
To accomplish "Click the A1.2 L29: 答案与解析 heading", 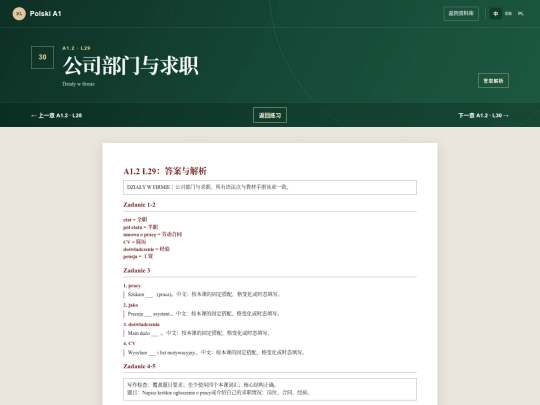I will coord(165,171).
